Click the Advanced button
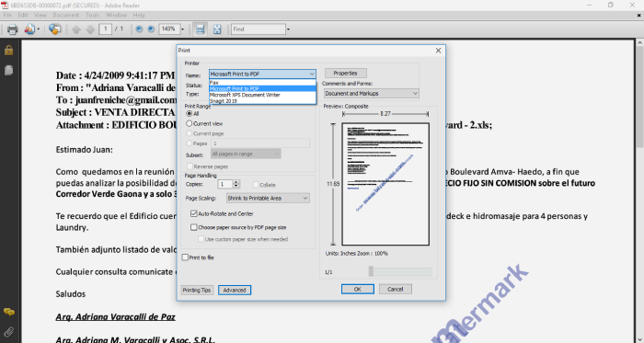This screenshot has width=644, height=343. [235, 290]
